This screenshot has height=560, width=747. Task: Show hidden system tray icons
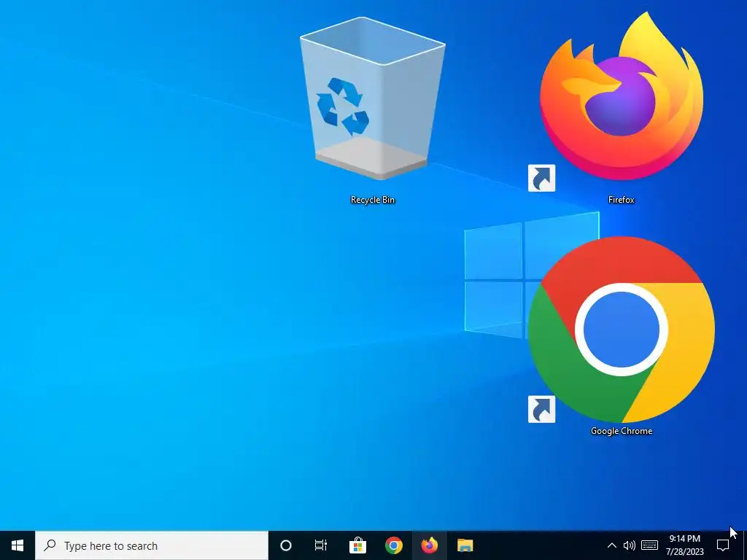pyautogui.click(x=612, y=545)
